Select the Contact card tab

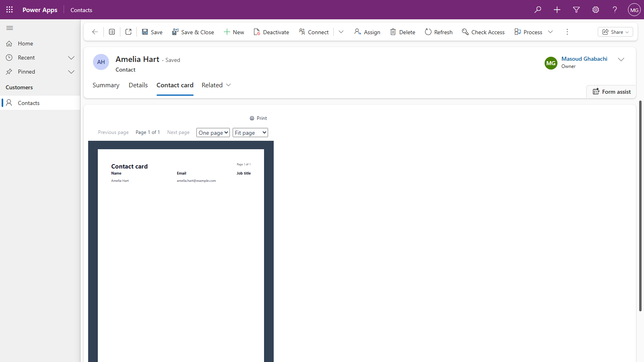click(175, 85)
